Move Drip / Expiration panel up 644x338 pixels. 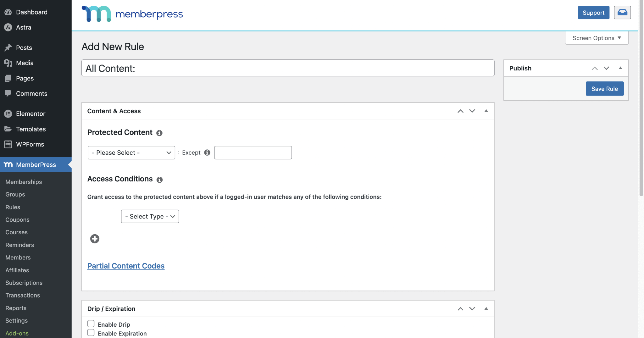point(460,309)
